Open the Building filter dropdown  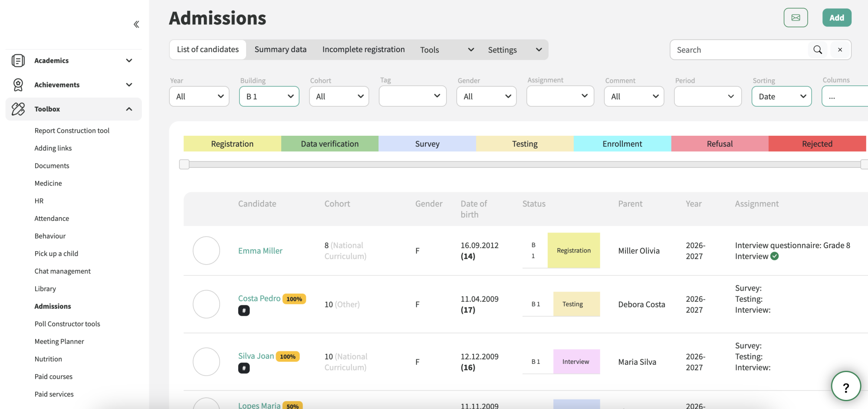pyautogui.click(x=269, y=96)
